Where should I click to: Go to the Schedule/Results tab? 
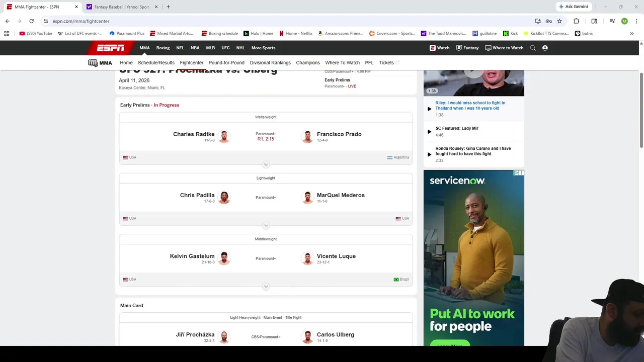pyautogui.click(x=156, y=63)
